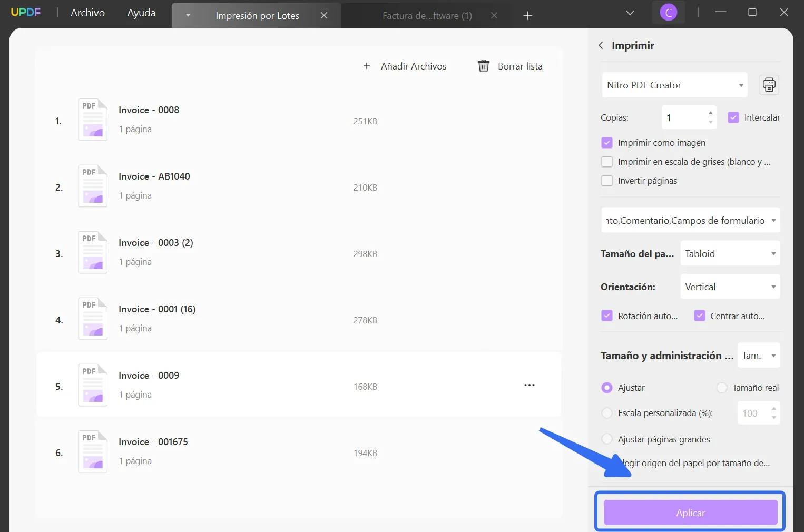The height and width of the screenshot is (532, 804).
Task: Click the plus icon next to Añadir Archivos
Action: (367, 66)
